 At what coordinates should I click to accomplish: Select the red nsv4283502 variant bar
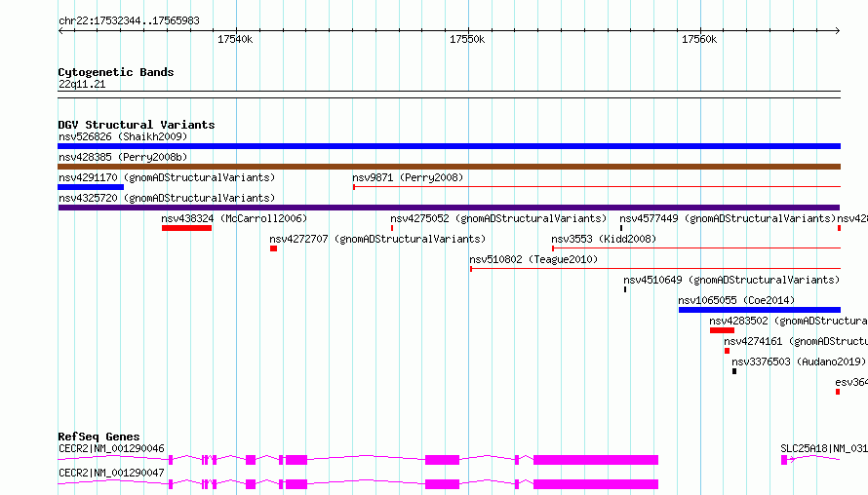(722, 330)
